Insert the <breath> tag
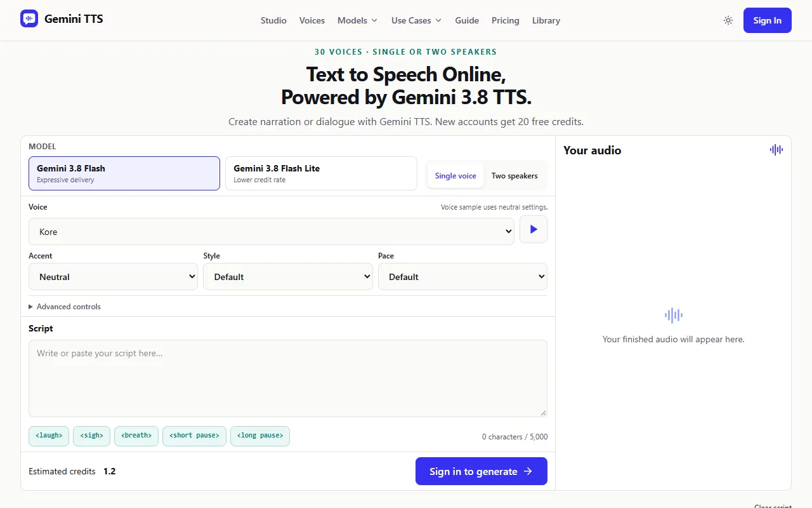Screen dimensions: 812x508 (136, 436)
